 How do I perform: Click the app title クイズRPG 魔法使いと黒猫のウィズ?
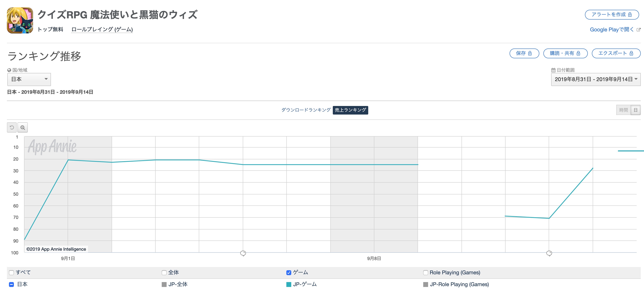(118, 15)
